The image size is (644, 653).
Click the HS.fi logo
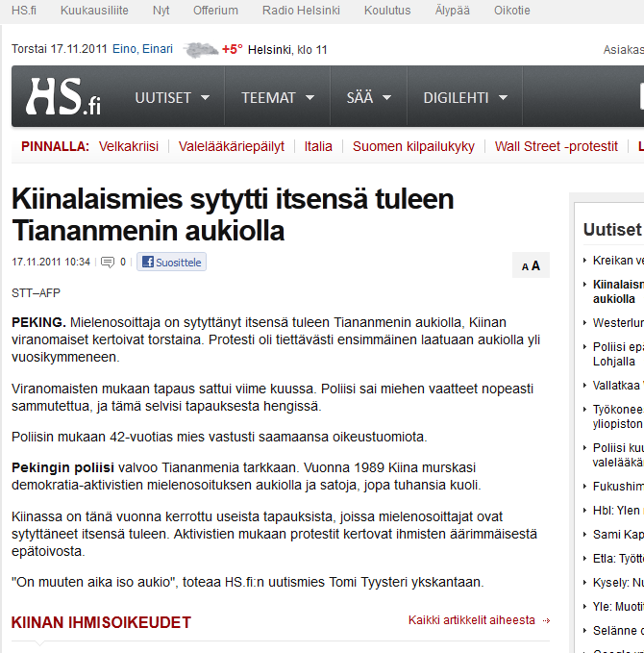click(x=63, y=97)
